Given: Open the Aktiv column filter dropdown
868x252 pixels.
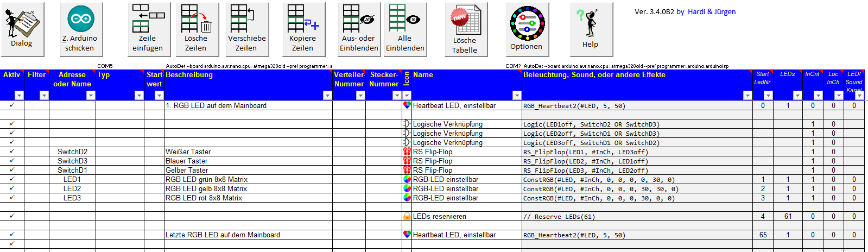Looking at the screenshot, I should pos(19,96).
